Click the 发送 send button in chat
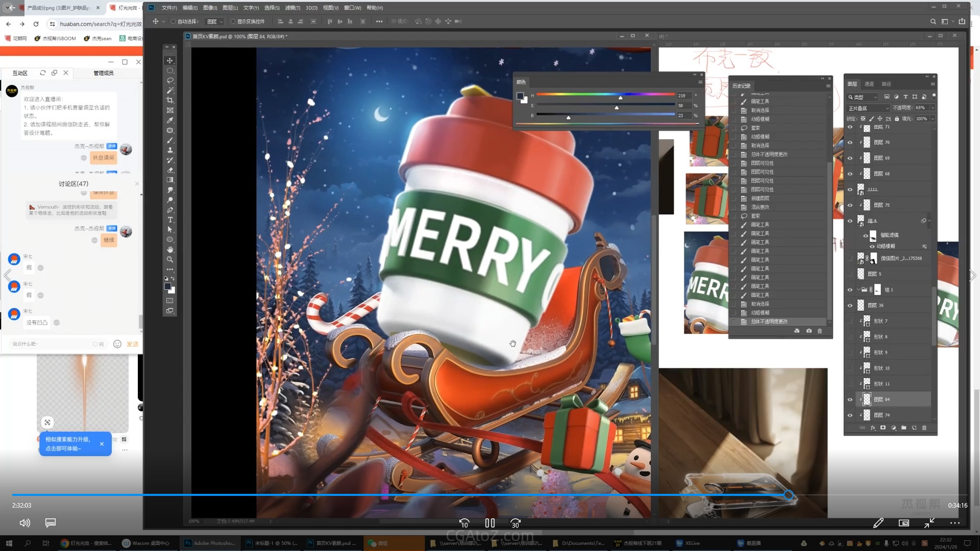 [132, 344]
